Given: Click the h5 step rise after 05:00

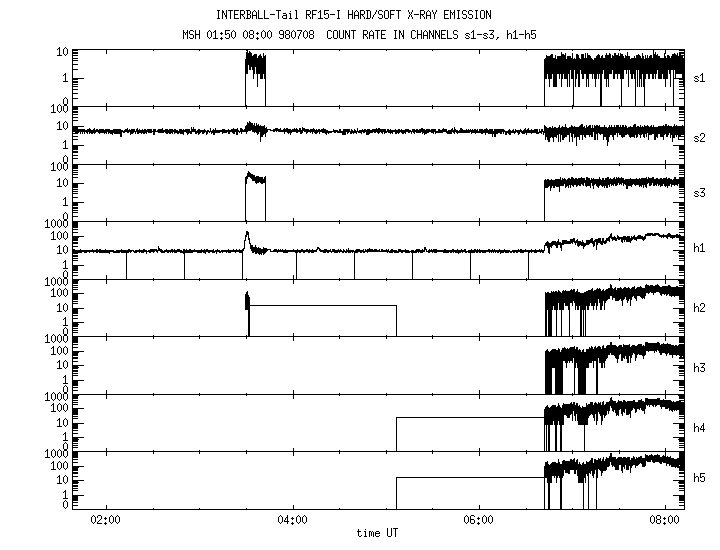Looking at the screenshot, I should click(397, 478).
